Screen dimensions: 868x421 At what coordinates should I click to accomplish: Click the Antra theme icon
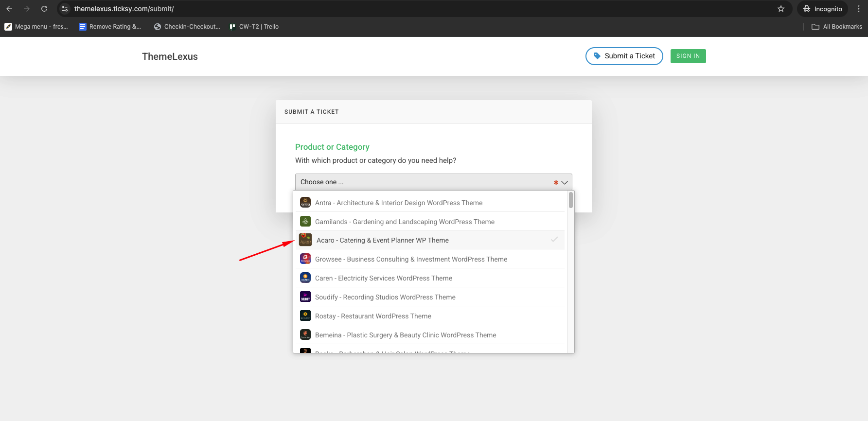click(305, 202)
